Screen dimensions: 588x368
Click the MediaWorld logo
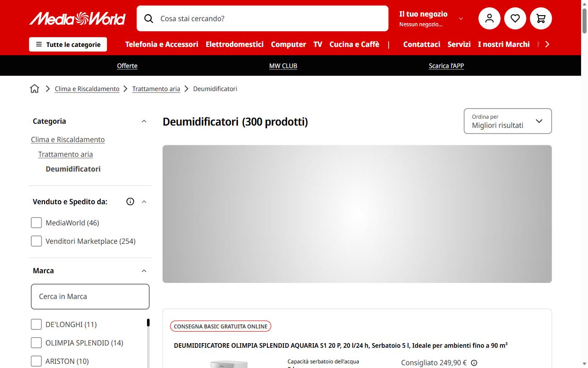(x=77, y=18)
